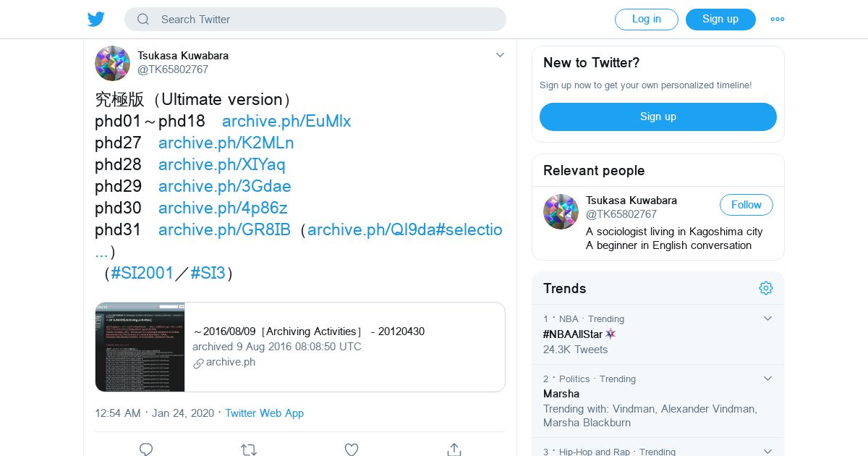Click the large Sign up button in sidebar
Screen dimensions: 868x456
658,117
